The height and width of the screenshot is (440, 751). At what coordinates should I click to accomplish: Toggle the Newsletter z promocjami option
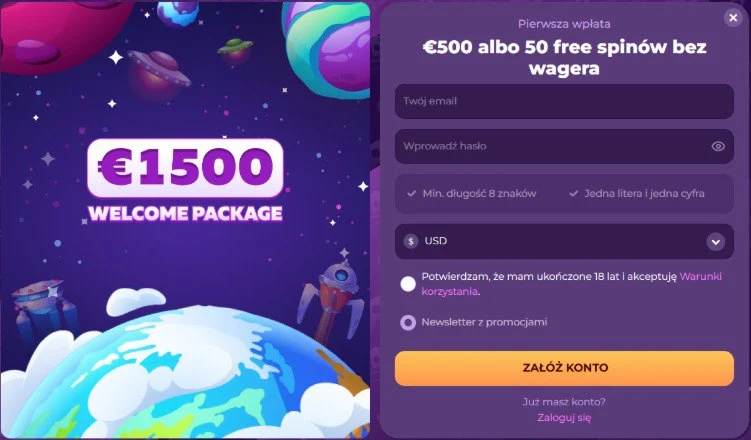point(408,322)
